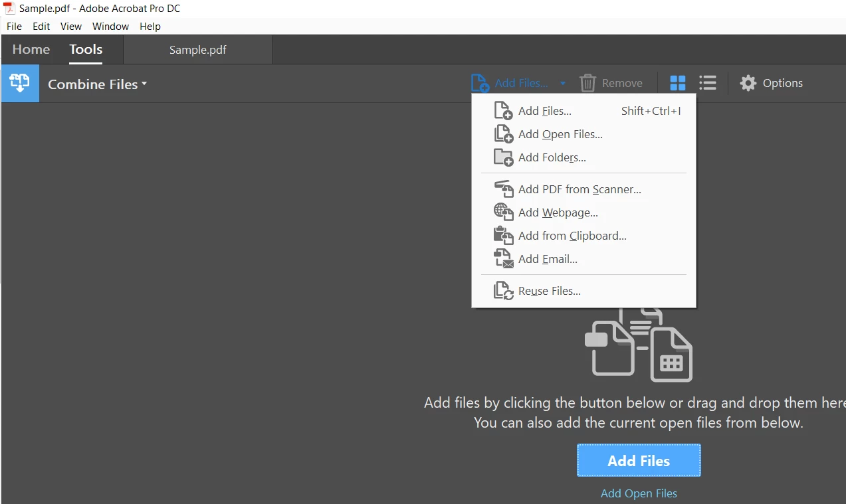Open the View menu

point(71,27)
